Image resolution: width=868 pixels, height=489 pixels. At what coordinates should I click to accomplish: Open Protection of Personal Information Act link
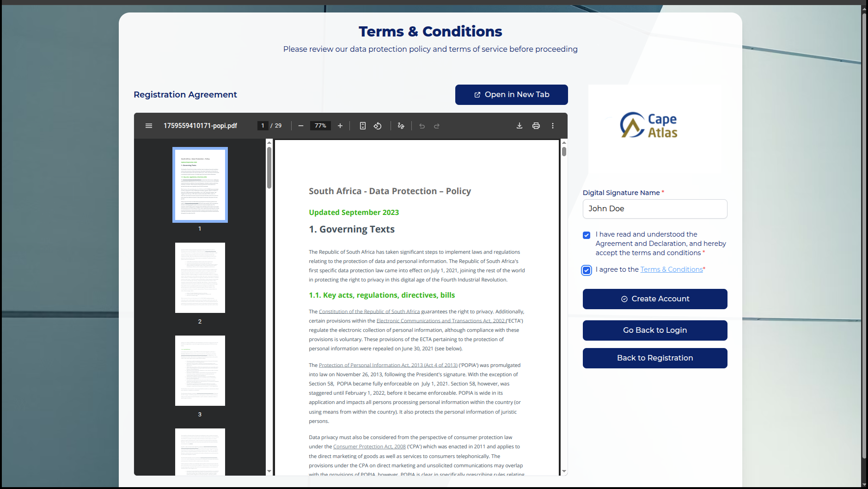[x=388, y=365]
